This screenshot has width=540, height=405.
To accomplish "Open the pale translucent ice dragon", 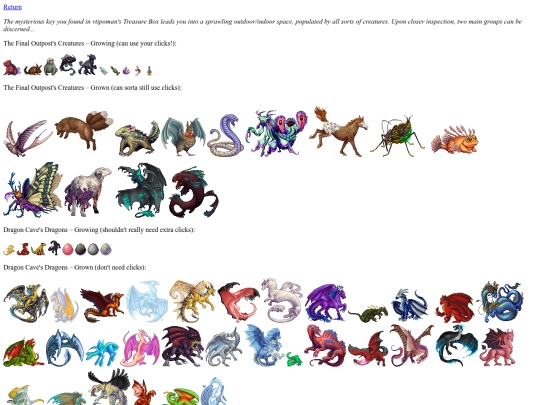I will click(x=147, y=301).
